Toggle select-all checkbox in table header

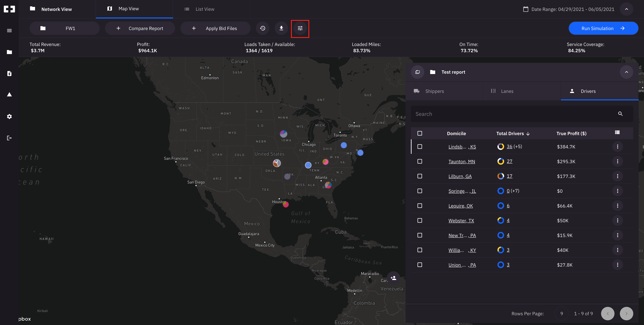pyautogui.click(x=420, y=133)
